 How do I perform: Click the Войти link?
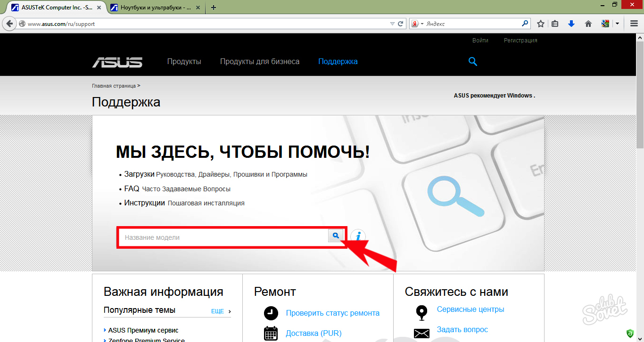tap(480, 41)
